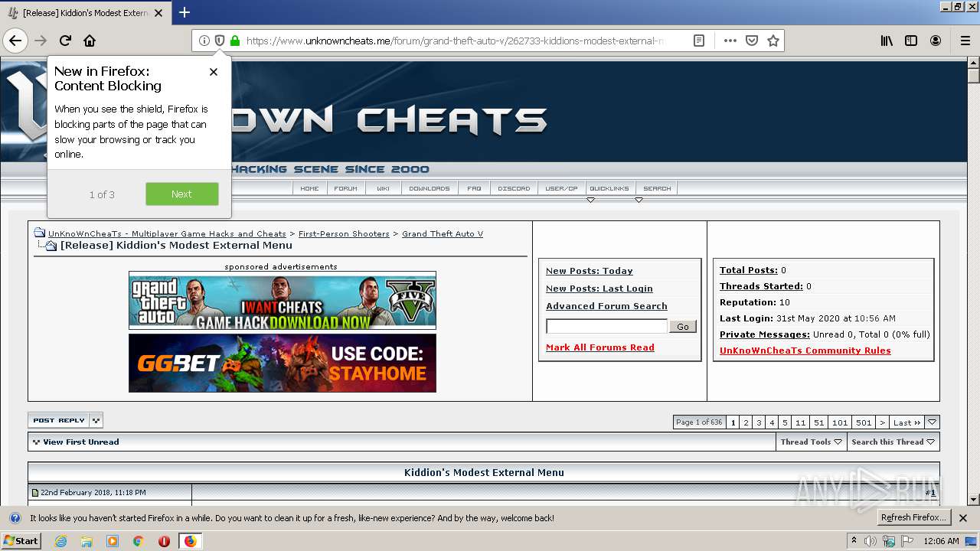Close the Content Blocking tooltip
The width and height of the screenshot is (980, 551).
(214, 72)
